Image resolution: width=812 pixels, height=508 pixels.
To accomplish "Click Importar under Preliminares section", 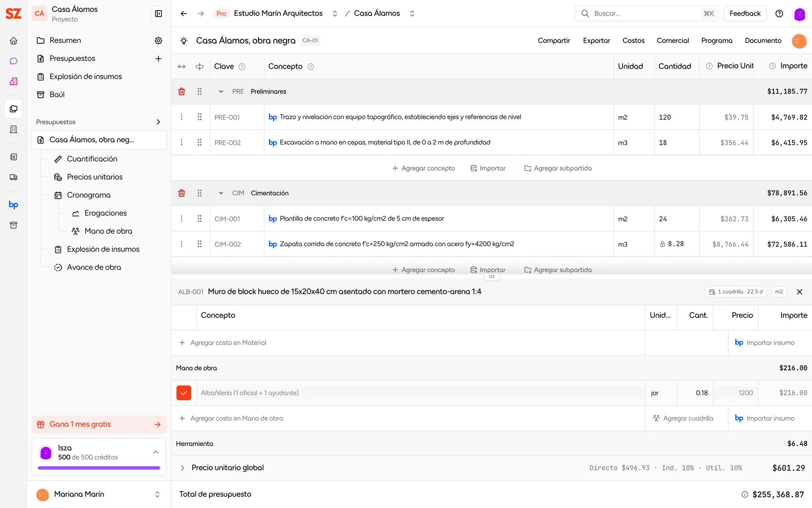I will pyautogui.click(x=488, y=168).
